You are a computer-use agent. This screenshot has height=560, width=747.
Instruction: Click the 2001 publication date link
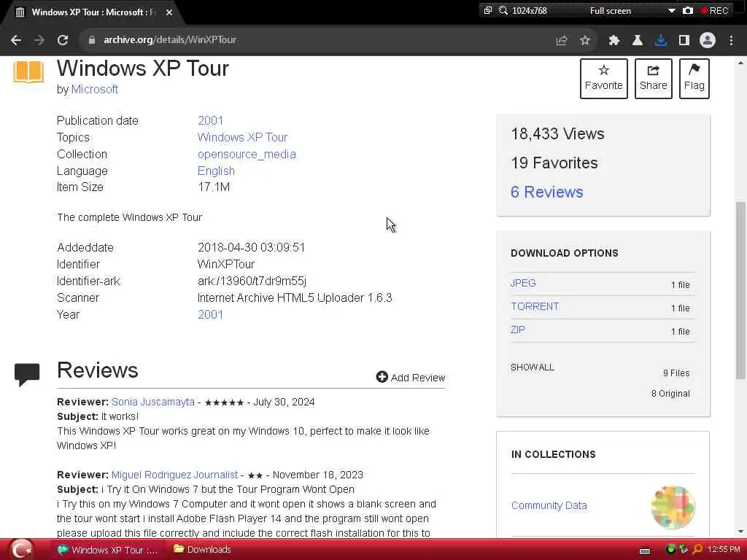tap(210, 120)
